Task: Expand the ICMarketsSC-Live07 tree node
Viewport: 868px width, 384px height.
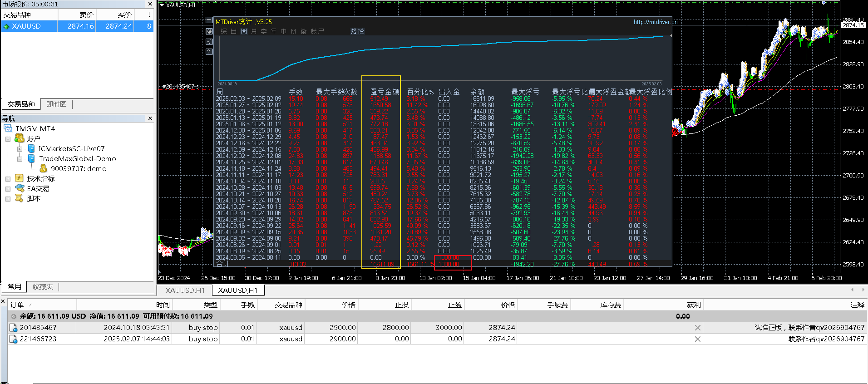Action: (x=20, y=149)
